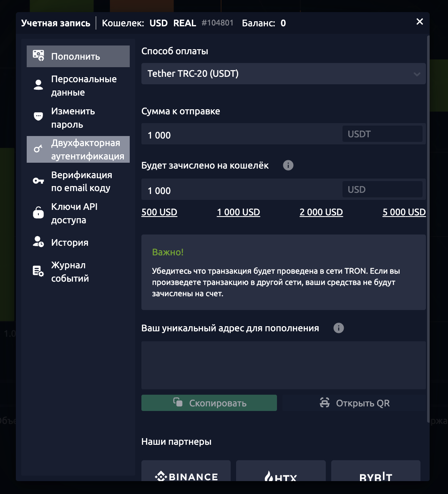The height and width of the screenshot is (494, 448).
Task: Choose the 500 USD preset
Action: (159, 212)
